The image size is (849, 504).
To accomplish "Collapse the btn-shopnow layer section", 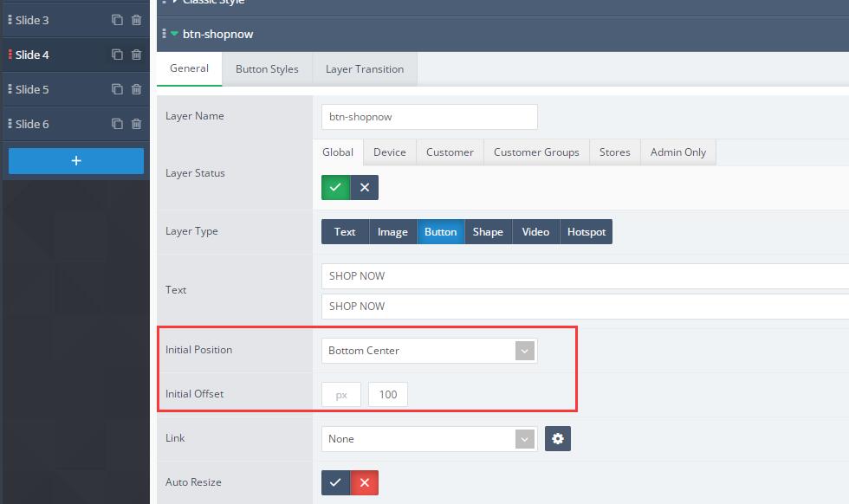I will tap(174, 34).
